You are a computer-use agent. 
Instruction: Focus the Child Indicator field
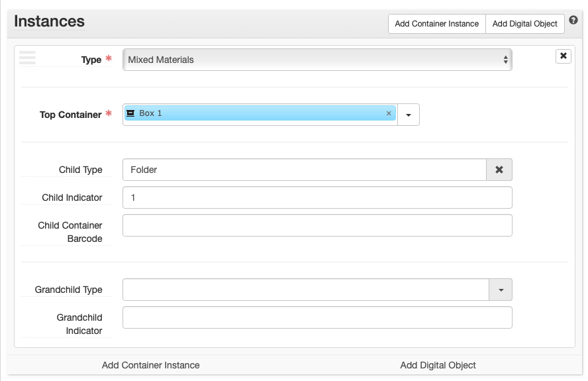coord(317,197)
